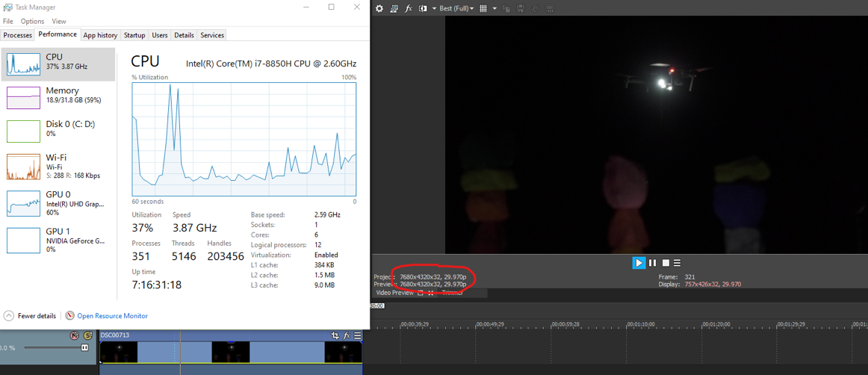Open the Users tab
Viewport: 868px width, 375px height.
159,35
